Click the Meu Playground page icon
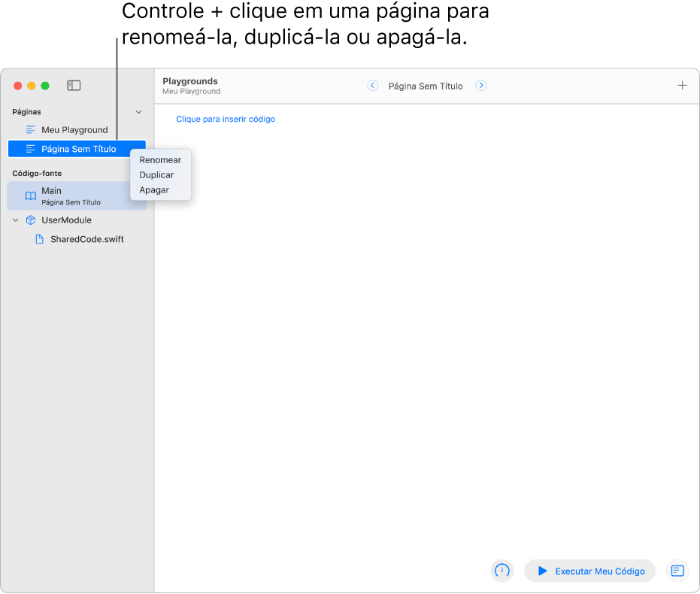Viewport: 700px width, 594px height. pyautogui.click(x=30, y=130)
